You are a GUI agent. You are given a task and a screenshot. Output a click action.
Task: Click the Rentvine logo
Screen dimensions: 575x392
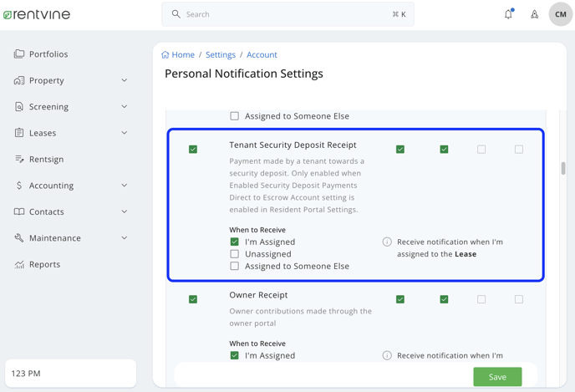coord(37,14)
